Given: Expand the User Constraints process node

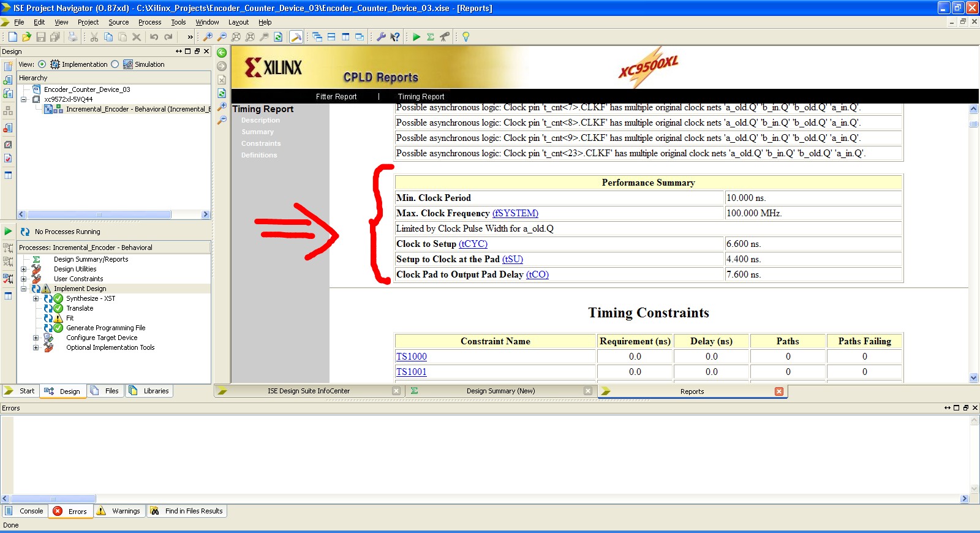Looking at the screenshot, I should (24, 279).
